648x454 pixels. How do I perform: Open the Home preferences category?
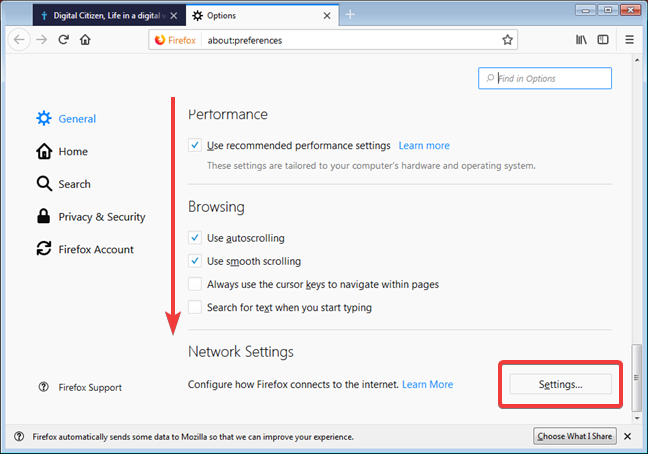coord(62,151)
